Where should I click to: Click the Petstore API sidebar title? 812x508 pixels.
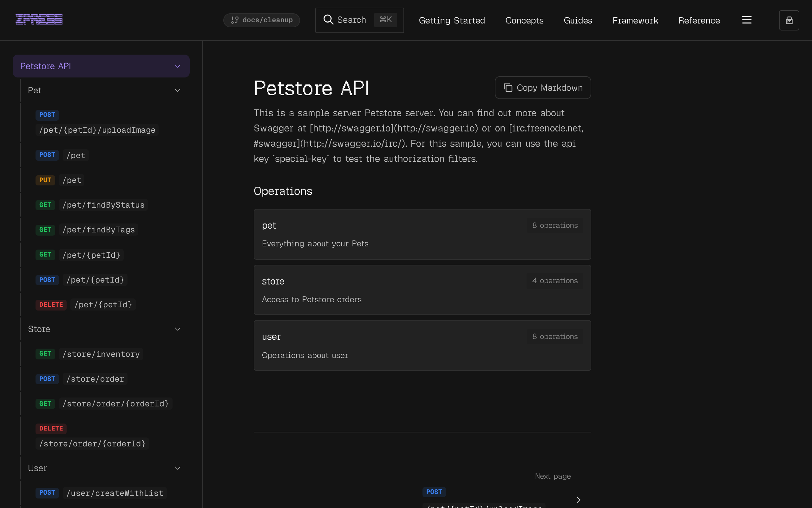pyautogui.click(x=45, y=66)
